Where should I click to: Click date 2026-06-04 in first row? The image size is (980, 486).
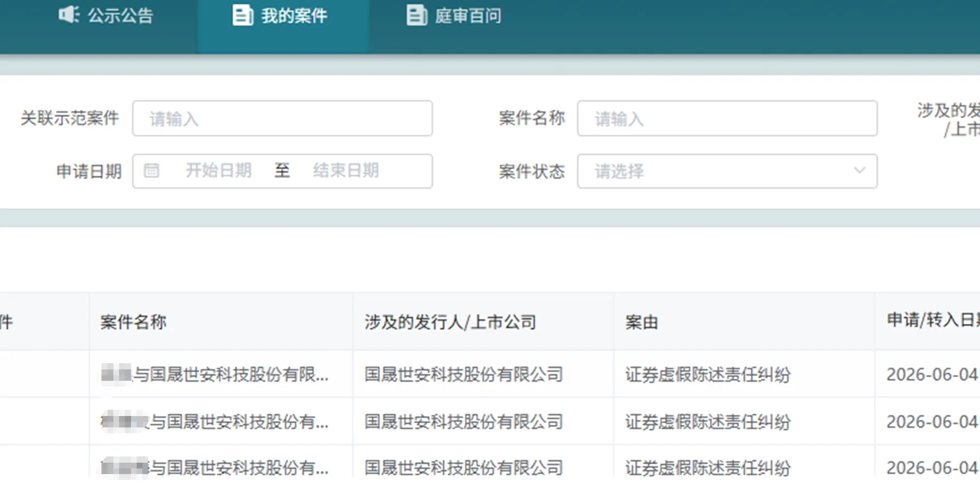(x=932, y=374)
